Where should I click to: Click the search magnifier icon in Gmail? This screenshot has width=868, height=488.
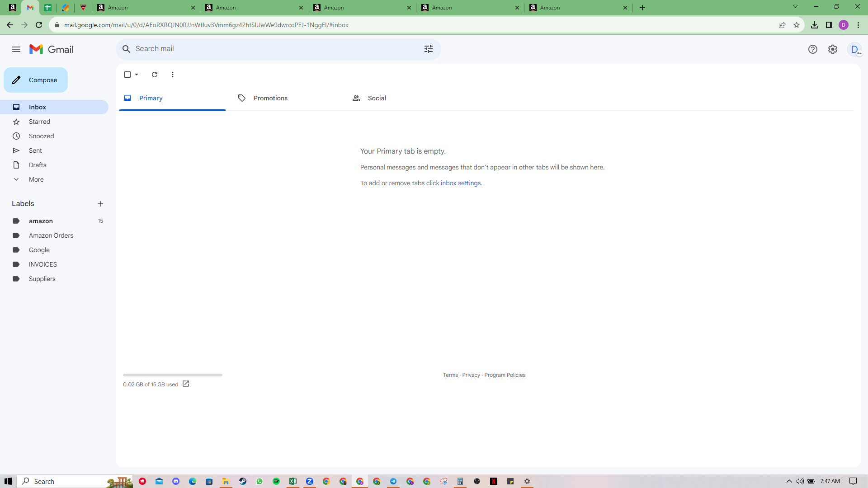127,49
